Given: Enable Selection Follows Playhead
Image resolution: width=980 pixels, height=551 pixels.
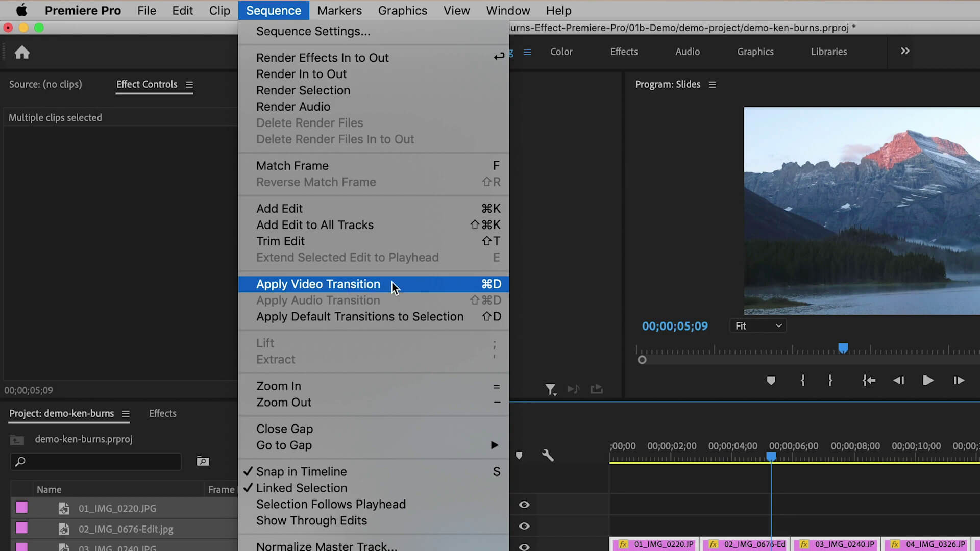Looking at the screenshot, I should click(374, 505).
